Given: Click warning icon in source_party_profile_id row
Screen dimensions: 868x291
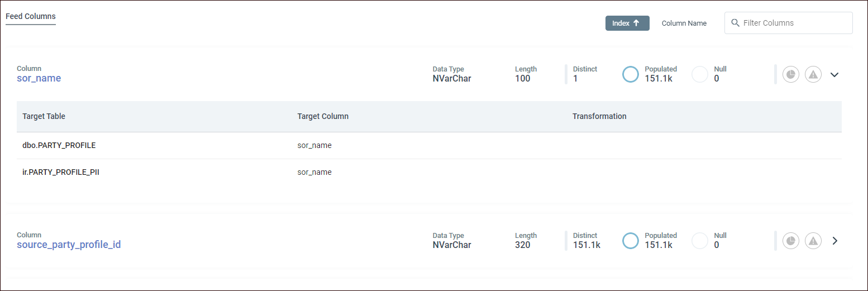Looking at the screenshot, I should [x=813, y=241].
